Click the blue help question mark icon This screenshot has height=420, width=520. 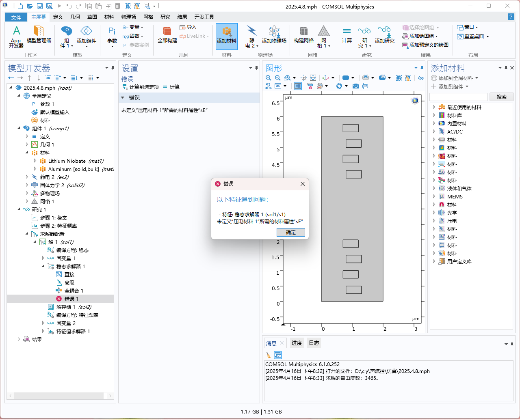coord(511,17)
